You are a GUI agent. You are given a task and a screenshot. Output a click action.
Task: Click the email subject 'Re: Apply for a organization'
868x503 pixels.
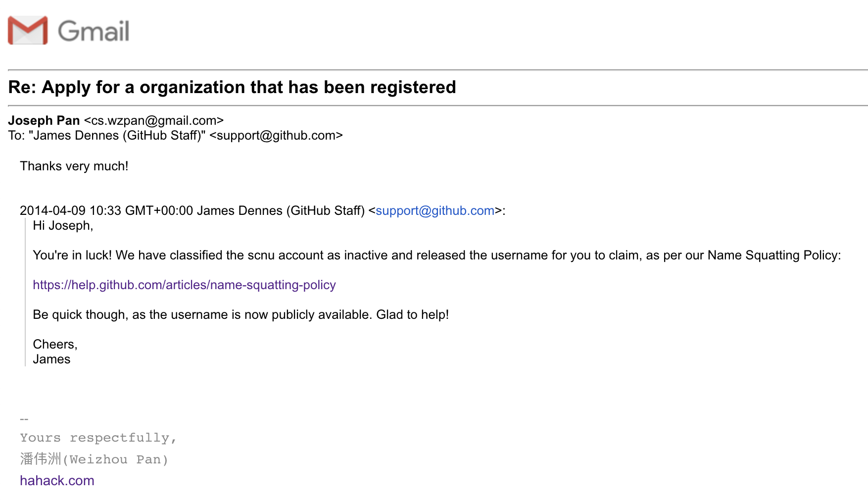click(232, 87)
